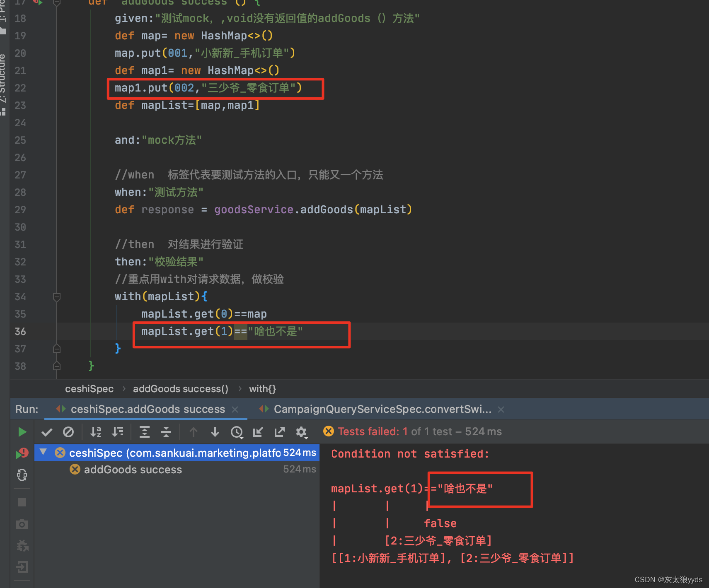
Task: Go to next failed test arrow
Action: (x=215, y=432)
